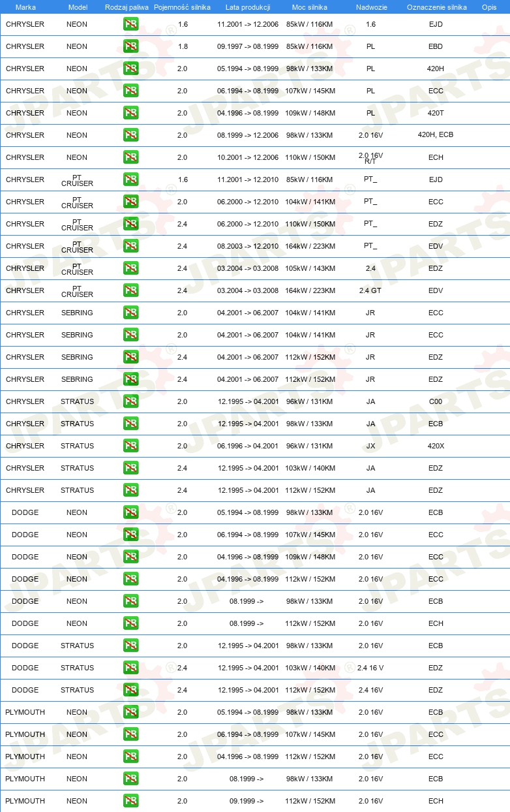Click the '2.0 16V R/T' body cell
The width and height of the screenshot is (510, 812).
coord(370,157)
